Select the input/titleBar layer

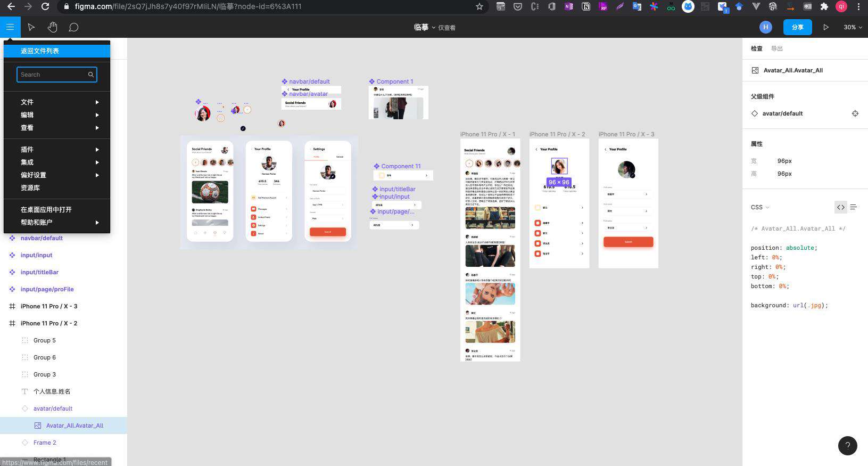coord(39,272)
